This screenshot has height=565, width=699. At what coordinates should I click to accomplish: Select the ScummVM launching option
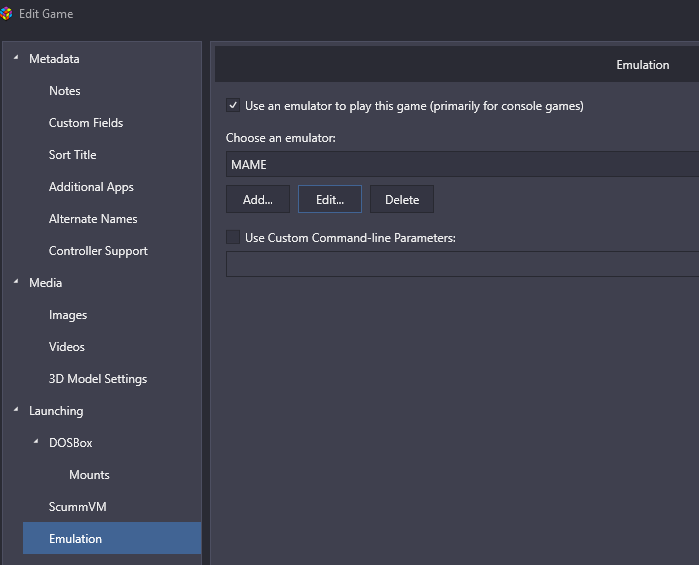pos(78,507)
